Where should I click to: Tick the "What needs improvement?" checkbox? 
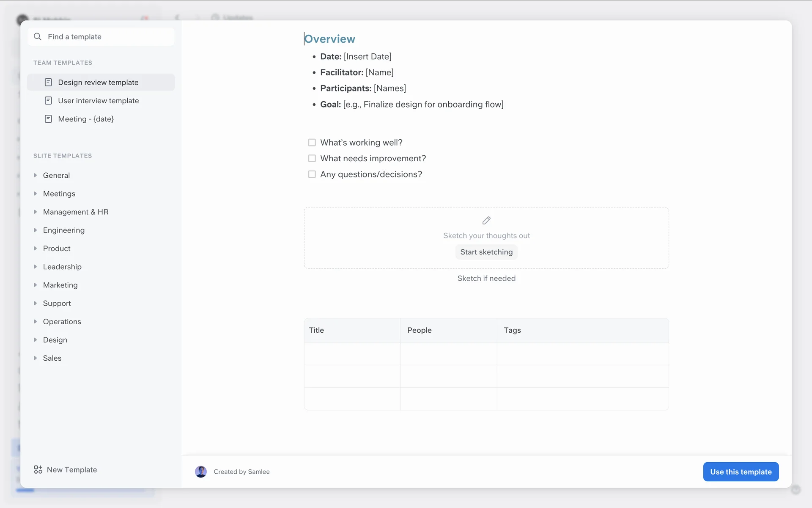click(x=312, y=158)
